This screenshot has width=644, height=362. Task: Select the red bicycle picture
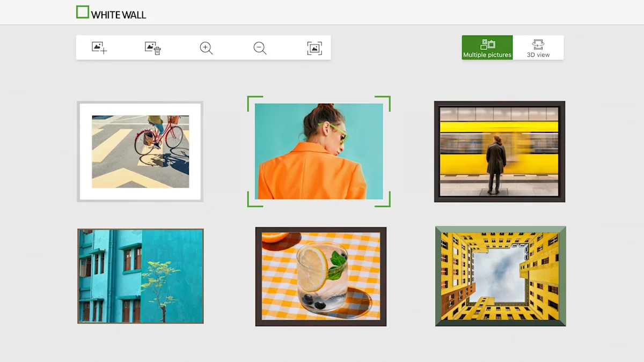[x=140, y=152]
